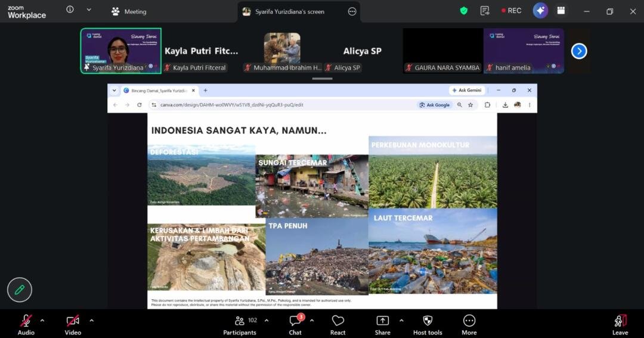Bookmark page with star icon

(x=470, y=105)
